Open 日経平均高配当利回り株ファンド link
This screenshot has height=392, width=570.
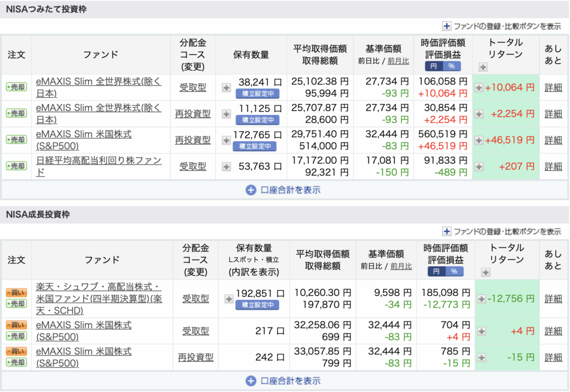coord(99,167)
